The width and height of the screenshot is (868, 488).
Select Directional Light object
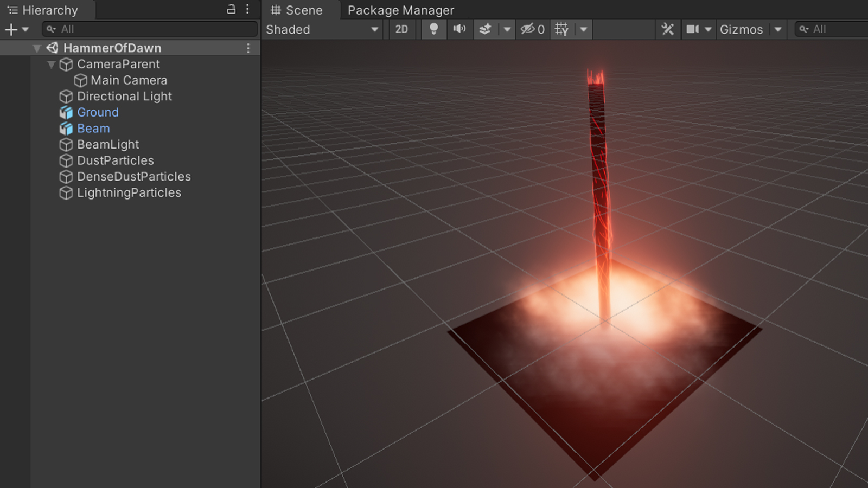(x=124, y=97)
